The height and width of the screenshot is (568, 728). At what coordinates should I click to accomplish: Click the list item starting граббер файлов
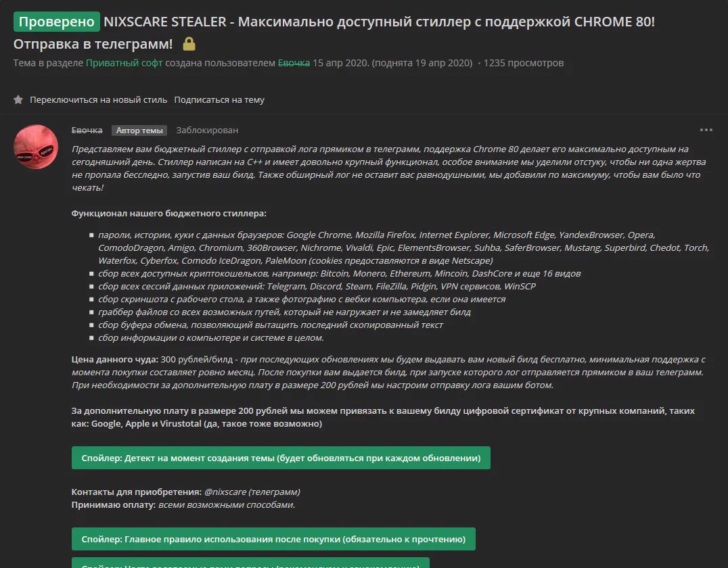(x=284, y=312)
